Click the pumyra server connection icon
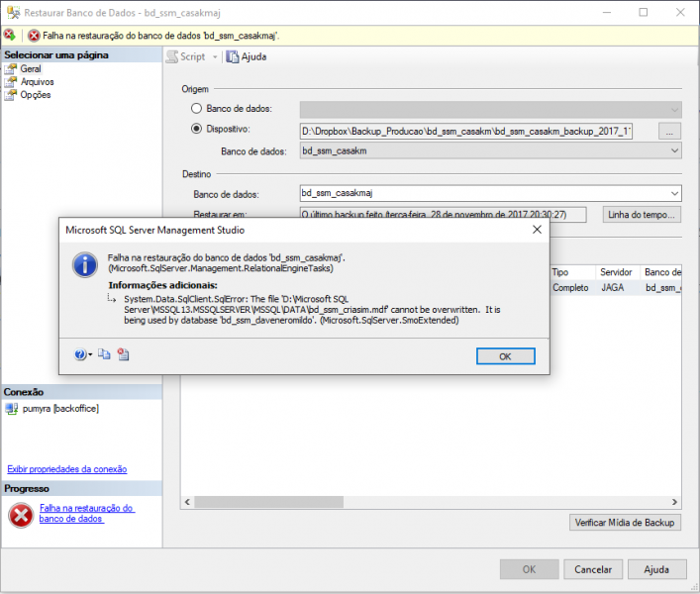The image size is (700, 594). point(12,409)
